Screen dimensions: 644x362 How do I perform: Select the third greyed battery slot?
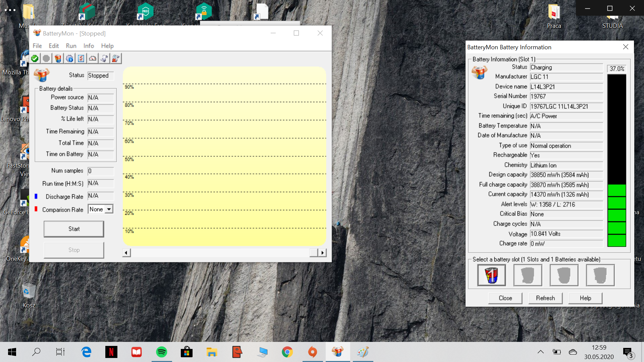[x=564, y=275]
